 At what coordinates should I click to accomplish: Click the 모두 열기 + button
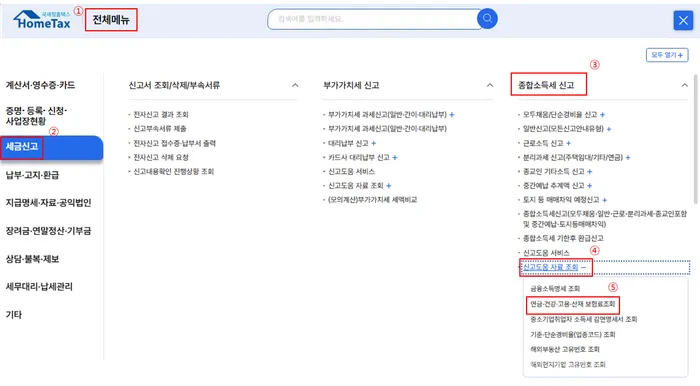[667, 55]
